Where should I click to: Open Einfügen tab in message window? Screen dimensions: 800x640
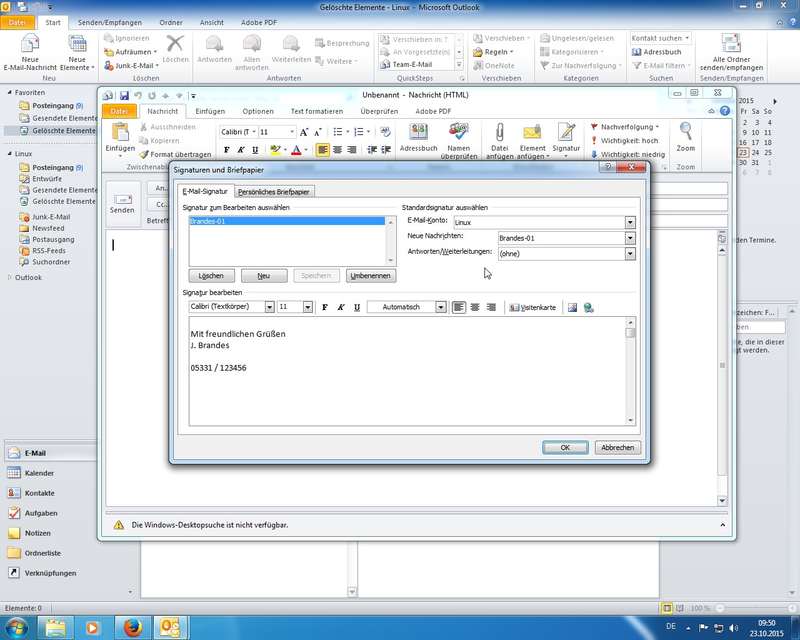click(210, 111)
